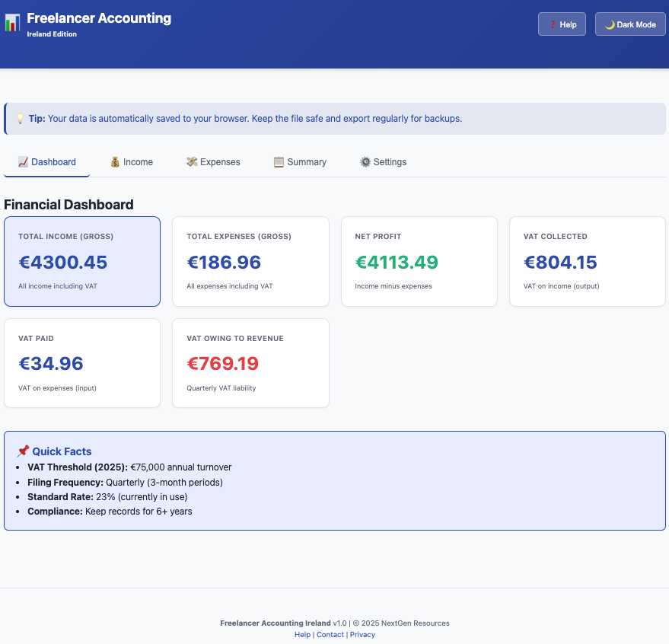Click the €4300.45 income value
Screen dimensions: 669x644
[x=62, y=262]
